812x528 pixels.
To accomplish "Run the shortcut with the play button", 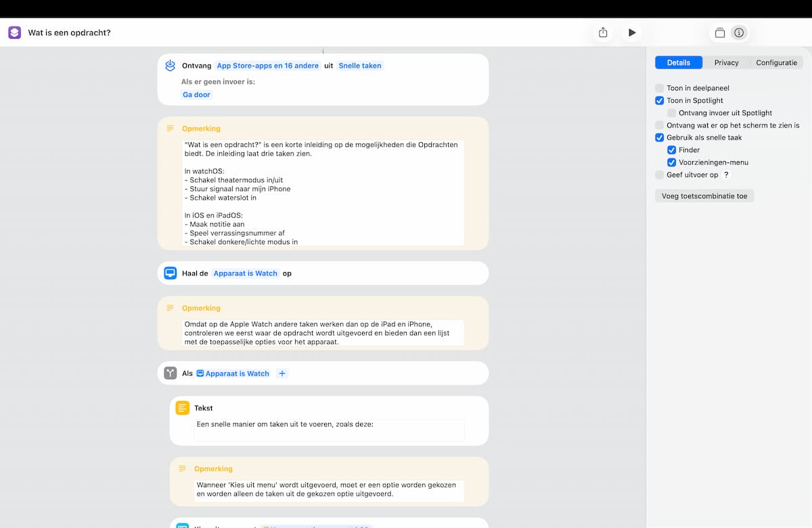I will (x=632, y=32).
